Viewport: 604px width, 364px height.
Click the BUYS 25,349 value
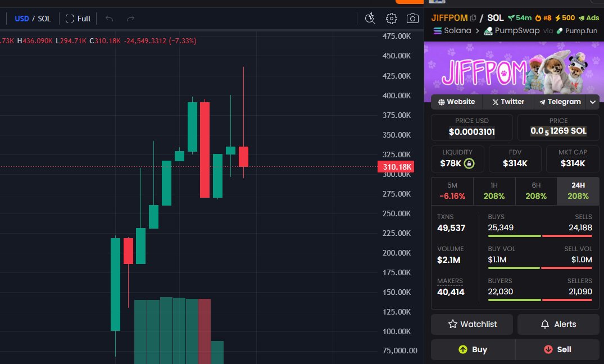(x=501, y=228)
